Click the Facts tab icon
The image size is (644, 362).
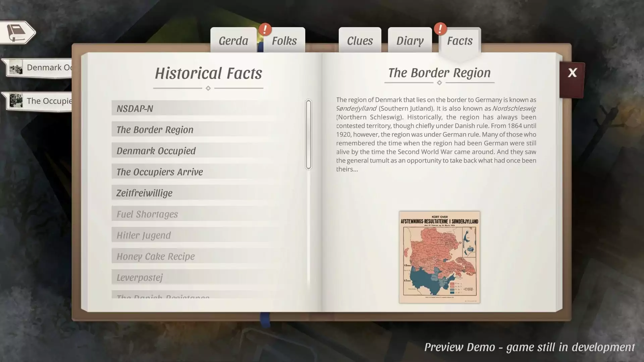click(x=460, y=40)
